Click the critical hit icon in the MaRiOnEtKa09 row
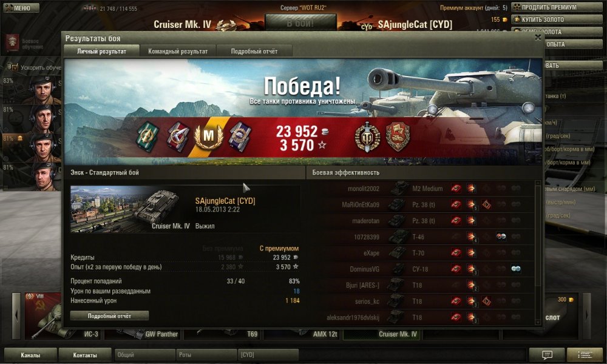The height and width of the screenshot is (364, 607). [487, 204]
